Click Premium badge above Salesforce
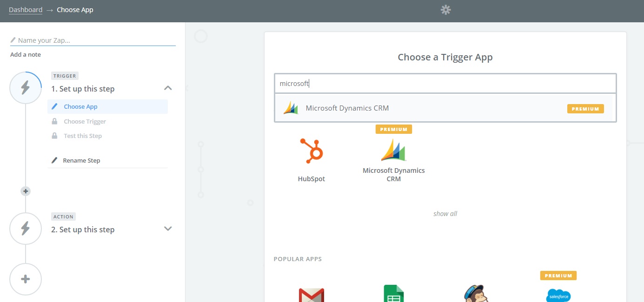Image resolution: width=644 pixels, height=302 pixels. (x=558, y=276)
